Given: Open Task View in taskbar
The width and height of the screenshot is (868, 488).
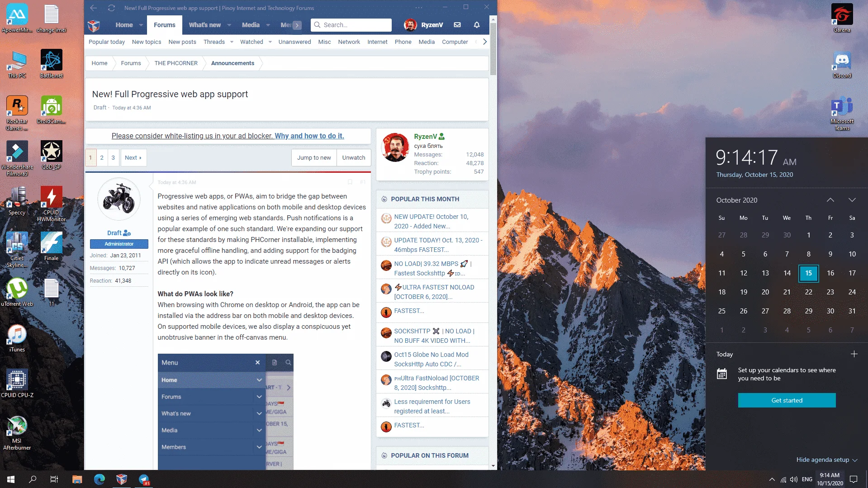Looking at the screenshot, I should click(54, 479).
